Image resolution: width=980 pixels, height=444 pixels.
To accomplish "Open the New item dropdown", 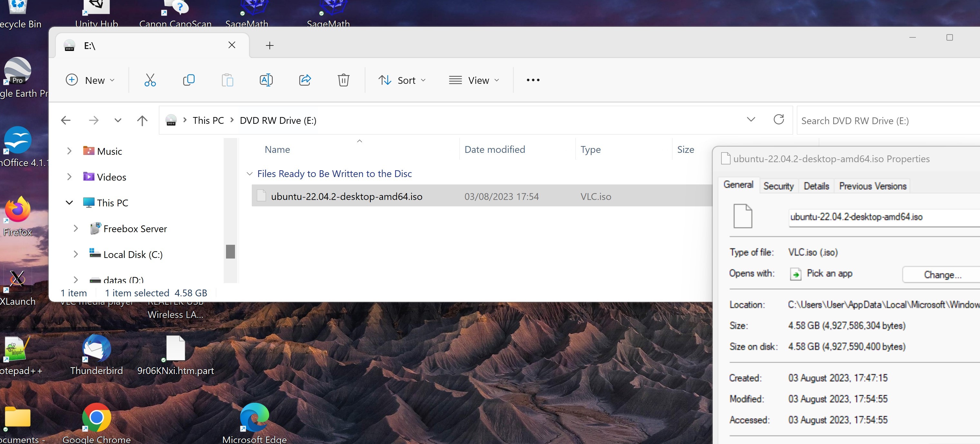I will [90, 80].
